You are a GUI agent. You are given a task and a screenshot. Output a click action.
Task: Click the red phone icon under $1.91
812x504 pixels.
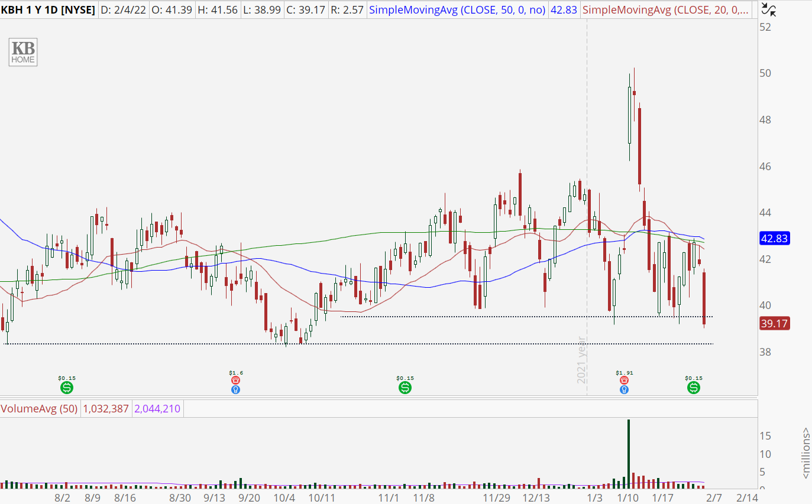point(624,381)
